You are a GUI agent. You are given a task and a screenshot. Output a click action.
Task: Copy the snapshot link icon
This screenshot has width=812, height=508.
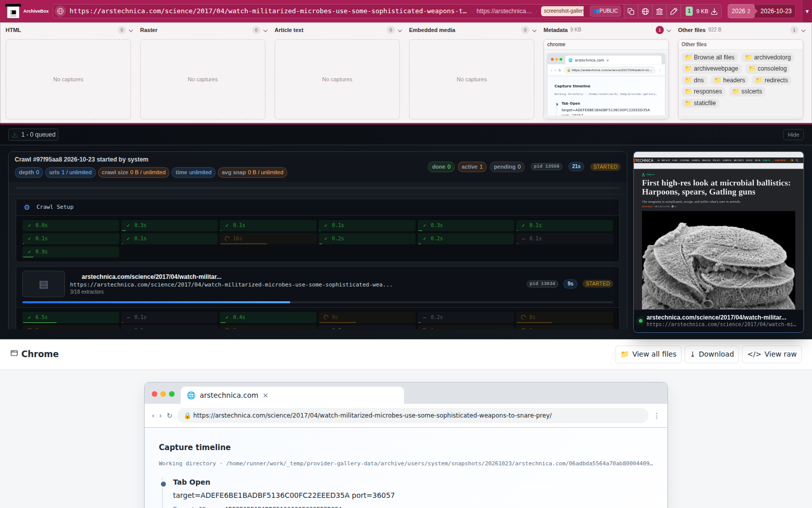(x=631, y=11)
